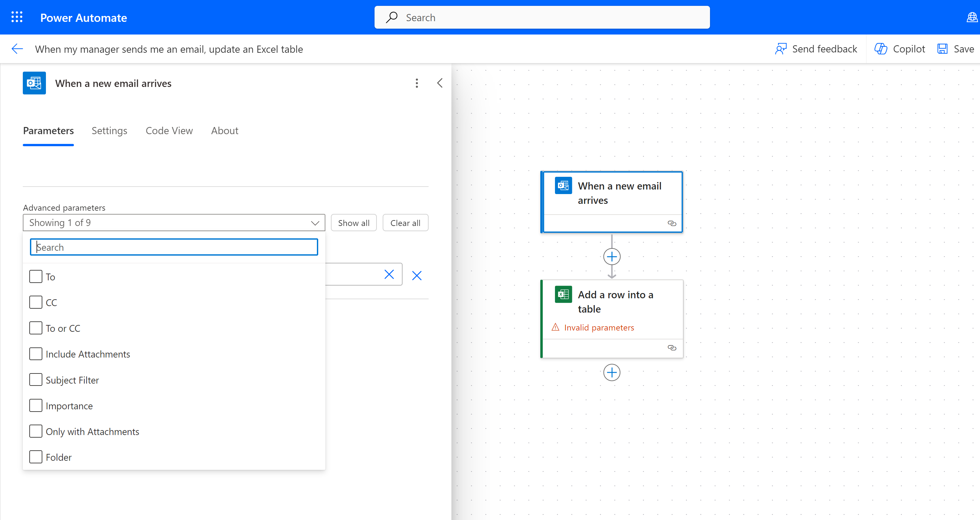Click plus icon between the two flow steps

611,257
